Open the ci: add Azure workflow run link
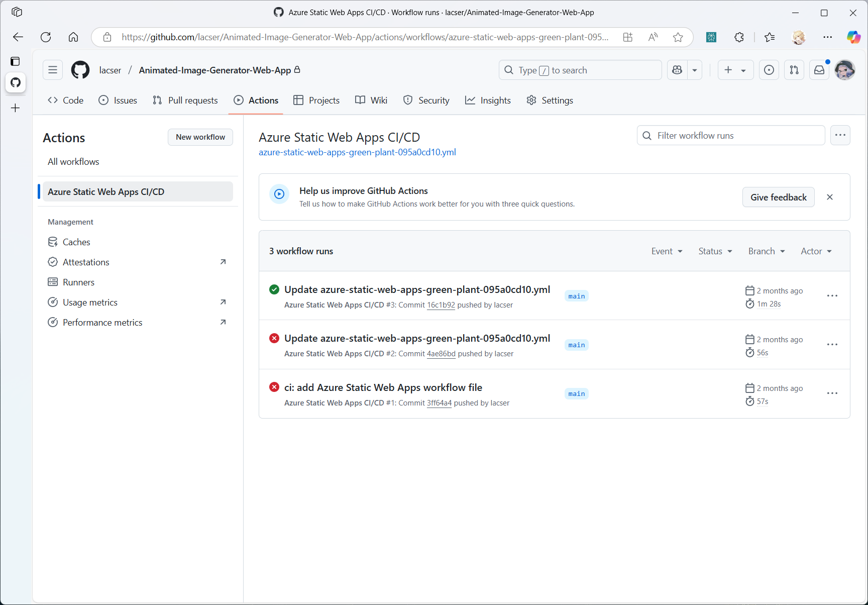 (x=383, y=387)
